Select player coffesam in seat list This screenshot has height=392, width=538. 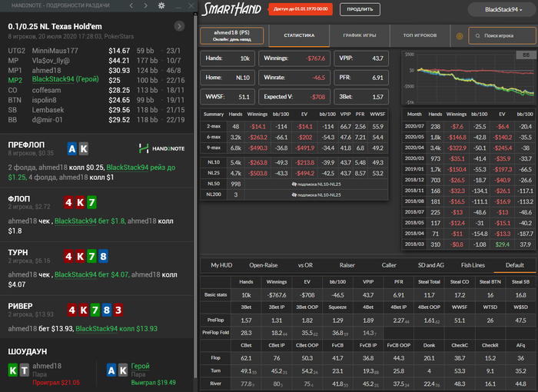(x=46, y=90)
